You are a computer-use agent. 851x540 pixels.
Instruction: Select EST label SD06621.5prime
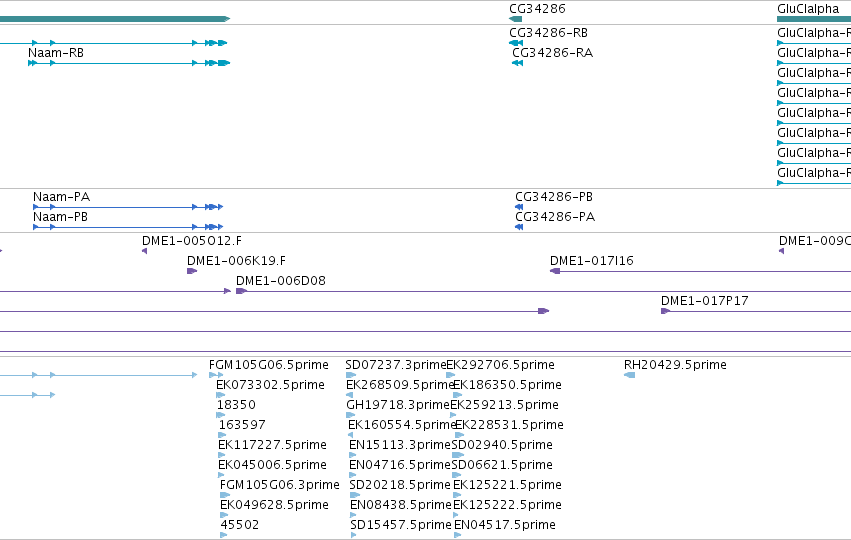click(502, 465)
